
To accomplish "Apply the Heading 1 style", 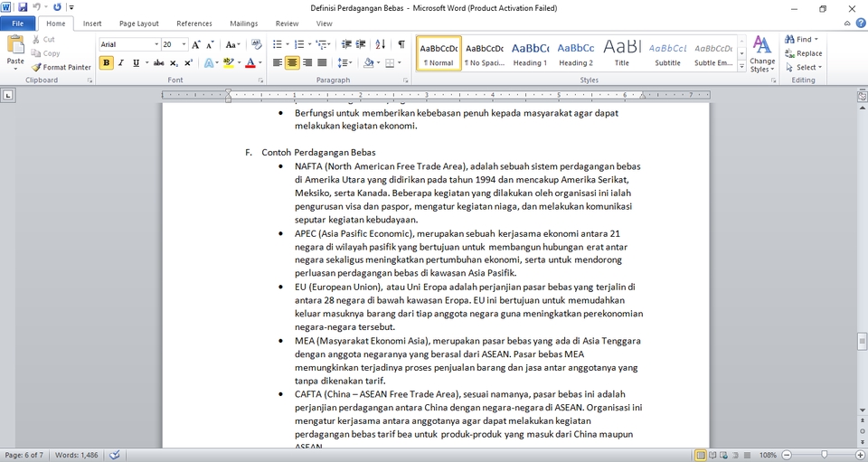I will (531, 53).
